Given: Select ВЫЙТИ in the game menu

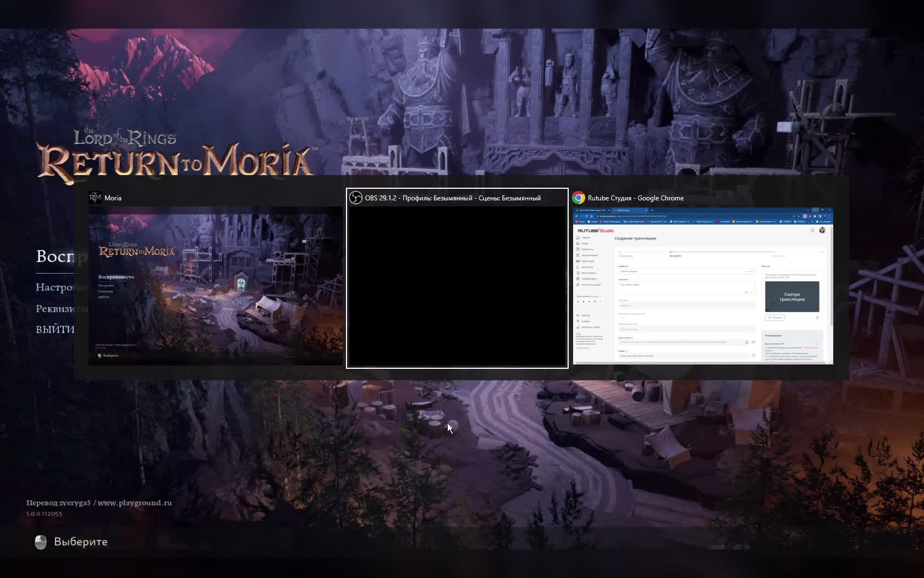Looking at the screenshot, I should tap(54, 330).
